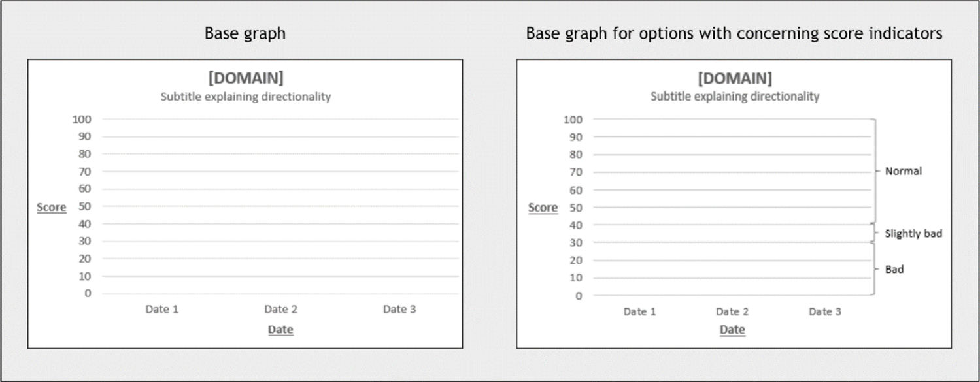This screenshot has height=382, width=980.
Task: Select the "Normal" score range label
Action: pos(903,172)
